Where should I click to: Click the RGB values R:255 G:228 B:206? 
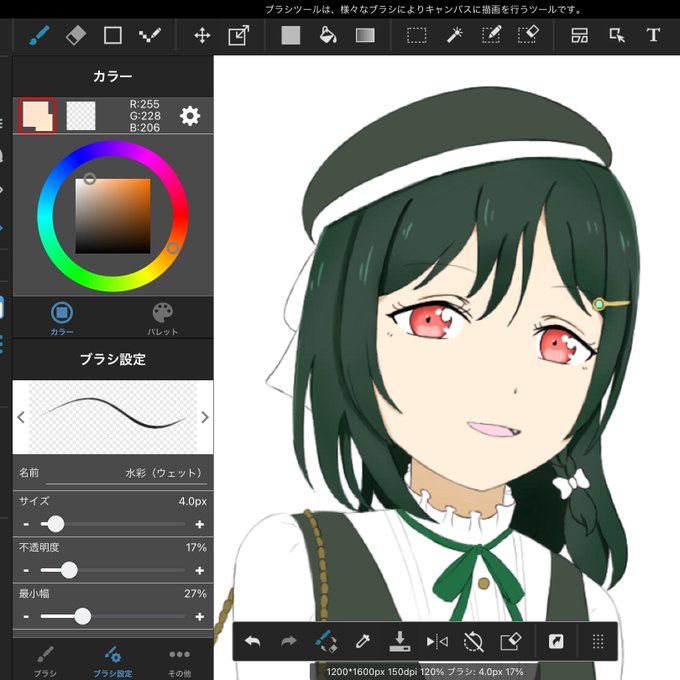click(x=145, y=116)
